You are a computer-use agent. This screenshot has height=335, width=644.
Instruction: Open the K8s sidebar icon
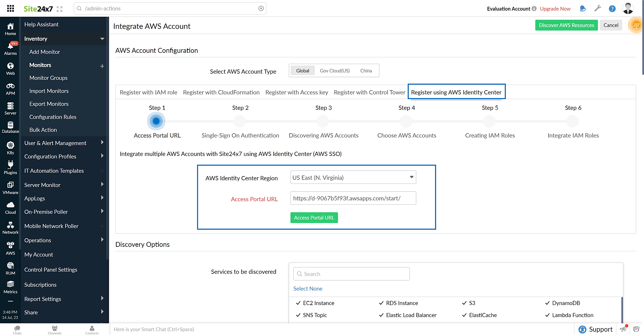[x=10, y=145]
